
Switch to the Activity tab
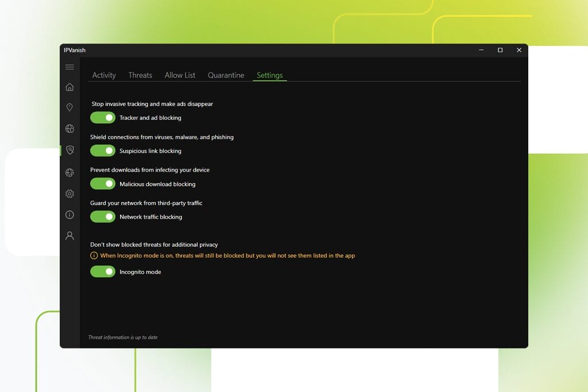pyautogui.click(x=104, y=75)
